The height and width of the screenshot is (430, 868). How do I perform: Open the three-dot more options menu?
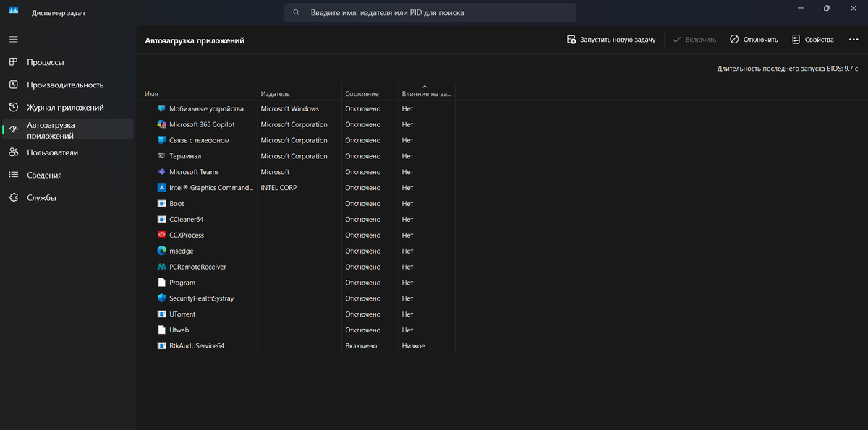click(853, 40)
